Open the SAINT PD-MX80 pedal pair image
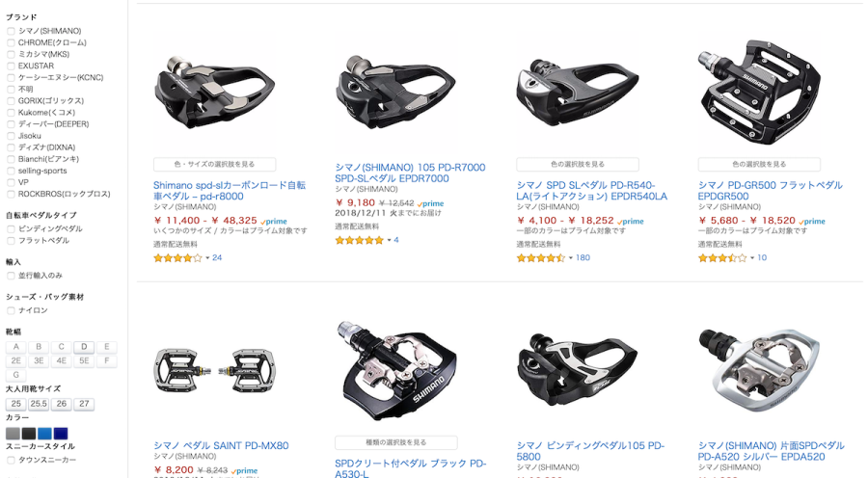The width and height of the screenshot is (868, 478). point(214,369)
